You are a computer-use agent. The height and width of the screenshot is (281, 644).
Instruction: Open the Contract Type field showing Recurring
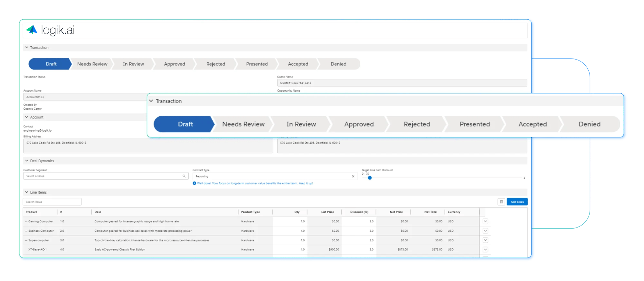(x=275, y=176)
